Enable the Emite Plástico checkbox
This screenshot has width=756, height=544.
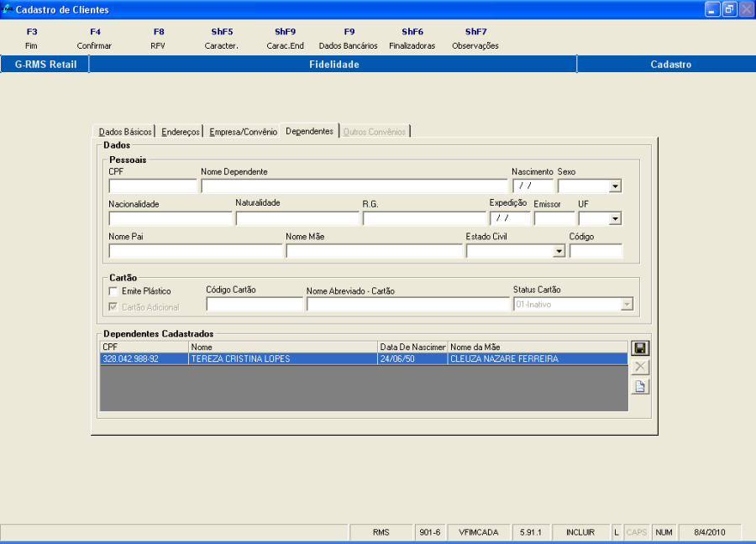[114, 291]
